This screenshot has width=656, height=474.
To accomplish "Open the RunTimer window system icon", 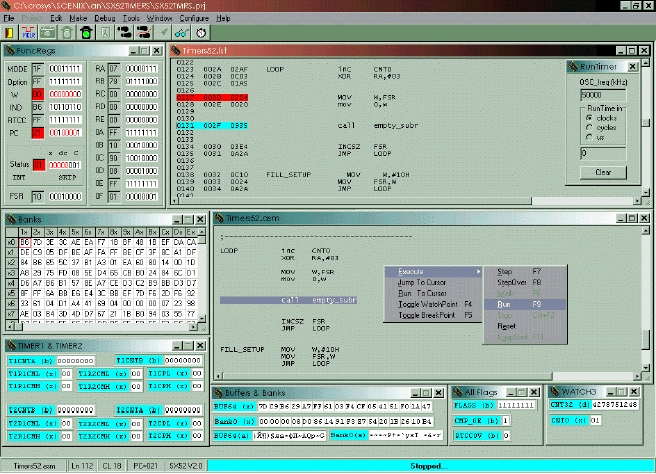I will point(573,66).
